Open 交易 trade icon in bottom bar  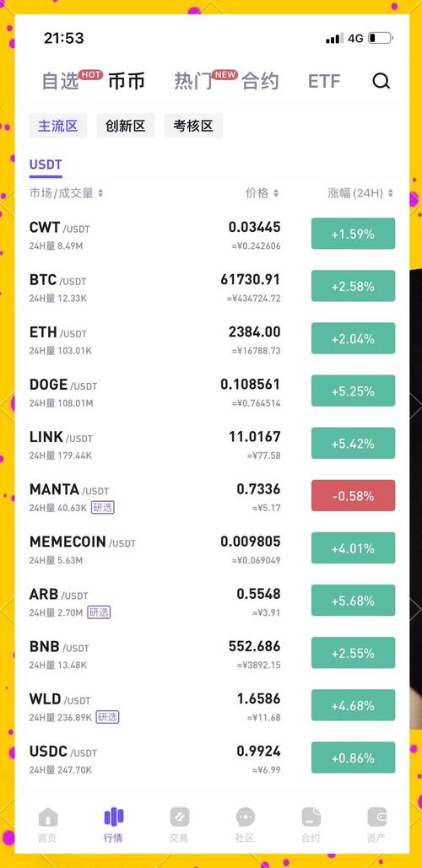coord(180,817)
